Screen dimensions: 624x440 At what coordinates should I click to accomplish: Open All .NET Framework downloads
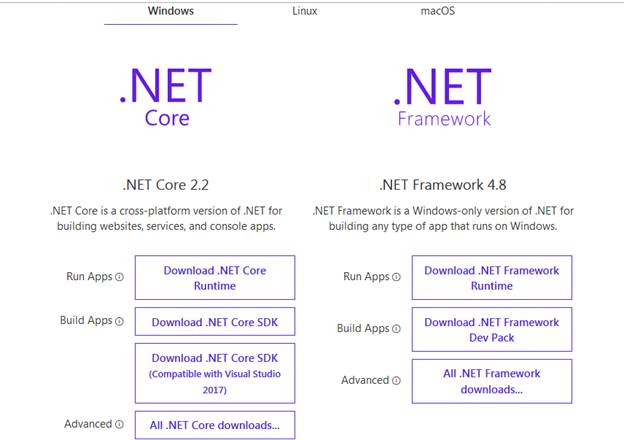click(492, 381)
